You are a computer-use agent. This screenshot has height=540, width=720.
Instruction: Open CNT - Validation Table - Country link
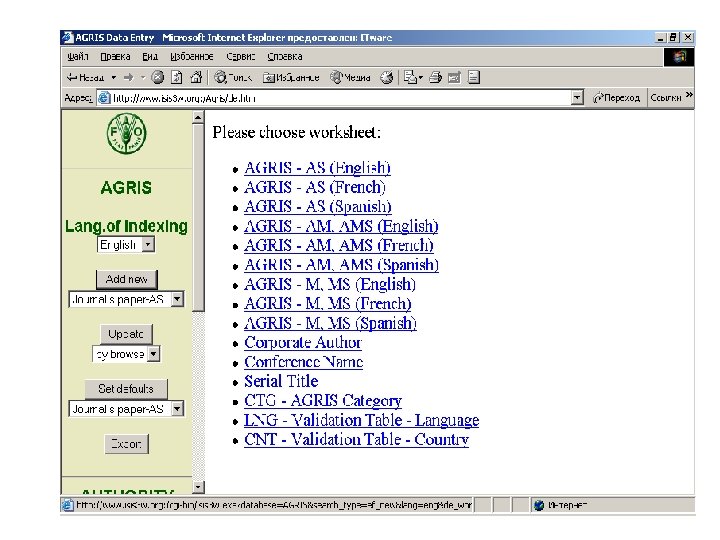coord(356,439)
